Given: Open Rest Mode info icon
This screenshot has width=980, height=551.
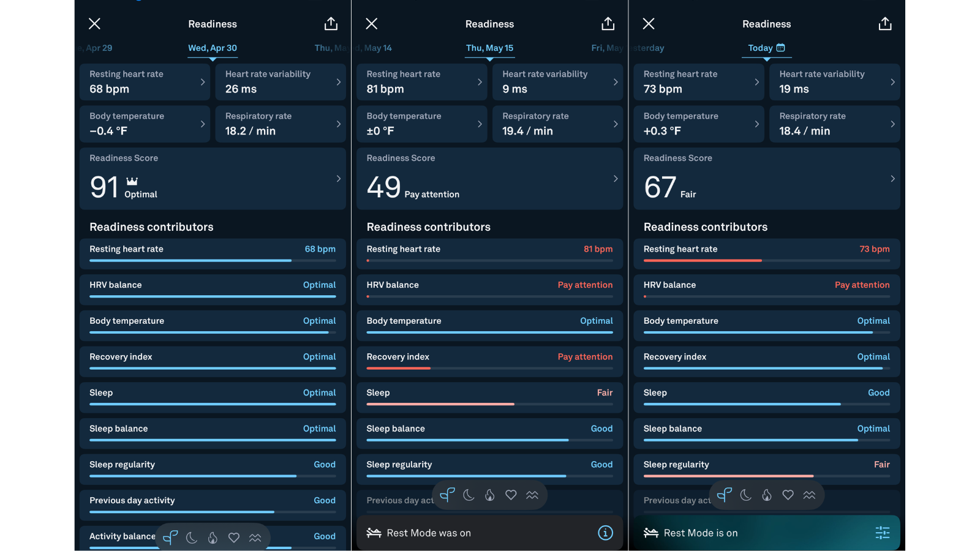Looking at the screenshot, I should [605, 533].
